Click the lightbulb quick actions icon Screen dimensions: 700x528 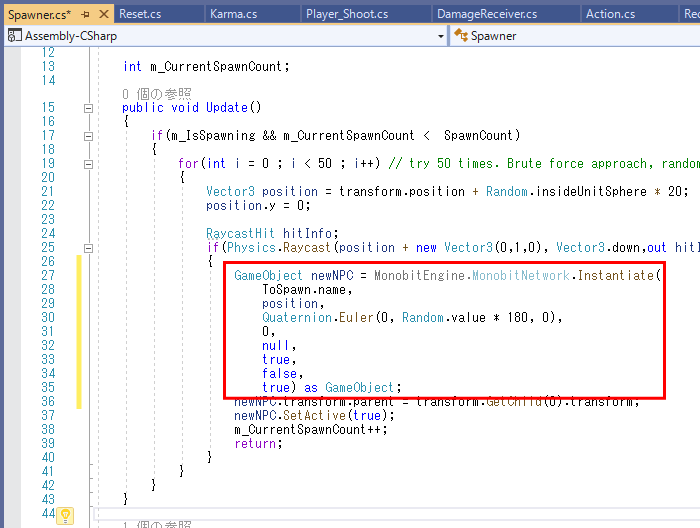[x=66, y=516]
